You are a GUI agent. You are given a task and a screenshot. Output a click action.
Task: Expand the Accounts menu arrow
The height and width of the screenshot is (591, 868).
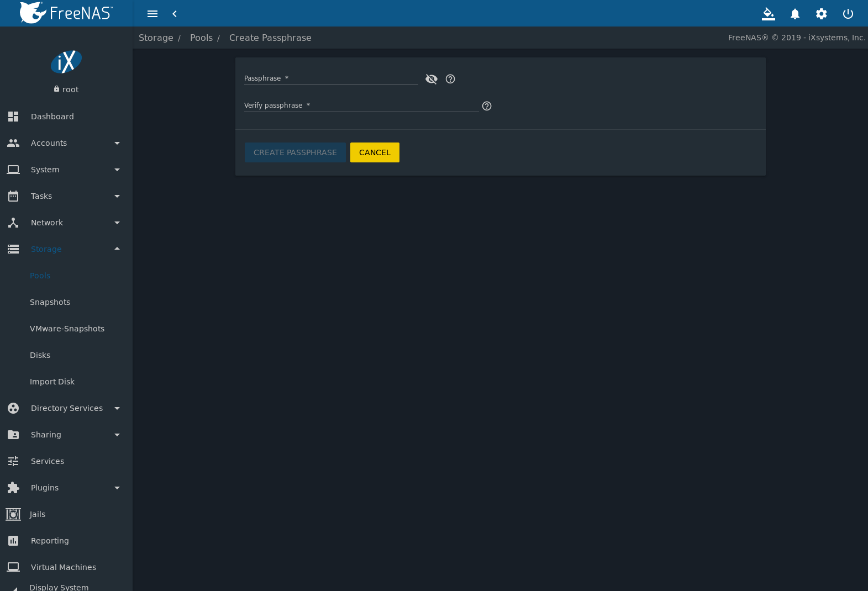(117, 143)
